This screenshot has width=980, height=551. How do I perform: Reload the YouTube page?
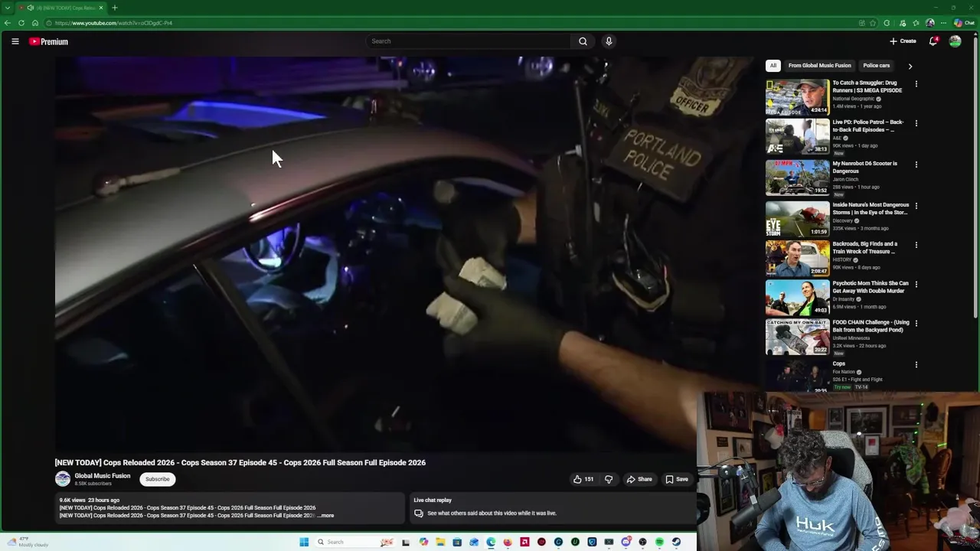[x=21, y=23]
